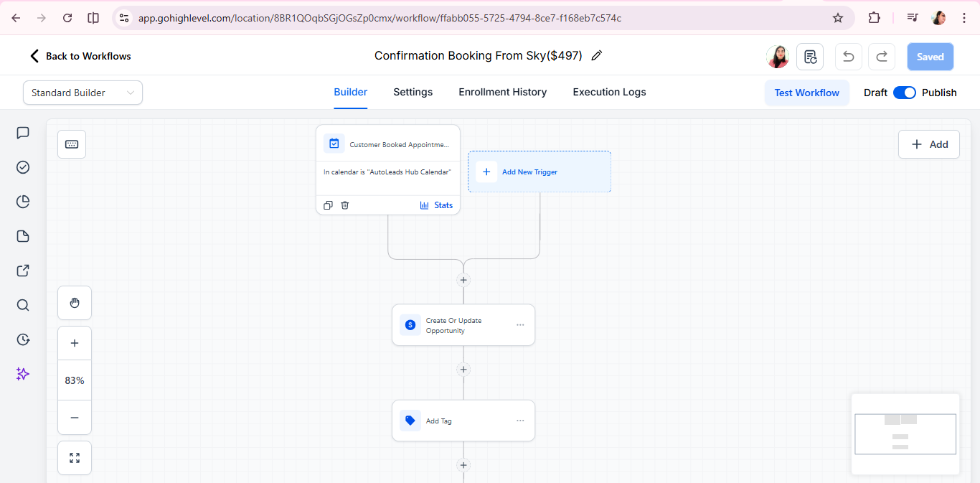This screenshot has height=483, width=980.
Task: Click the Test Workflow button
Action: (x=806, y=93)
